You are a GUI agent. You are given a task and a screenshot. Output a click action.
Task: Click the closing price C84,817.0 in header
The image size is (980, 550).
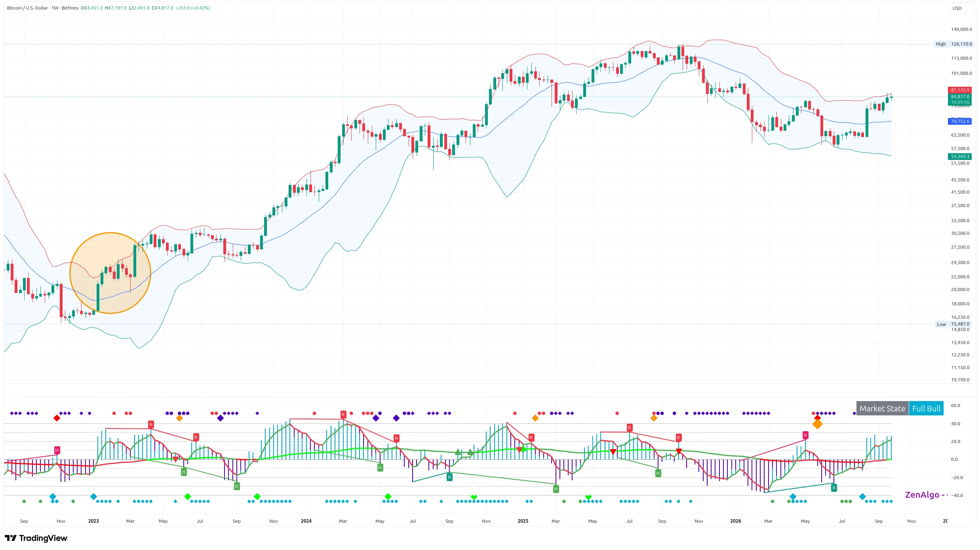(162, 8)
